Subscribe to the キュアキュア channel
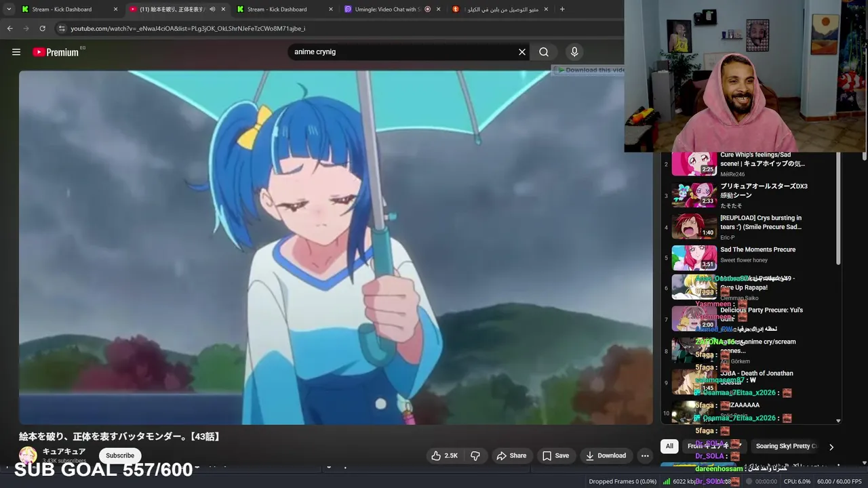 120,455
